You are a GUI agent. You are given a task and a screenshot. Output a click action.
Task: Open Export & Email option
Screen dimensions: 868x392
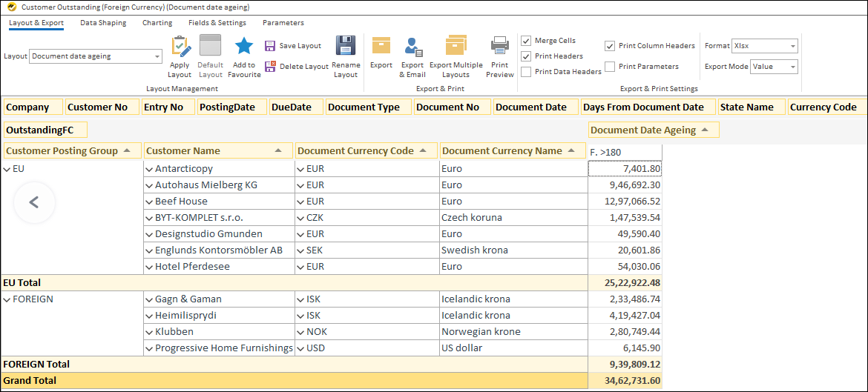[x=412, y=47]
